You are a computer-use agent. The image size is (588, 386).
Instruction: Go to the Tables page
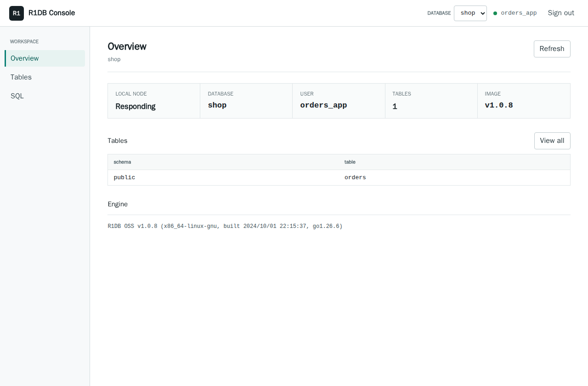45,77
